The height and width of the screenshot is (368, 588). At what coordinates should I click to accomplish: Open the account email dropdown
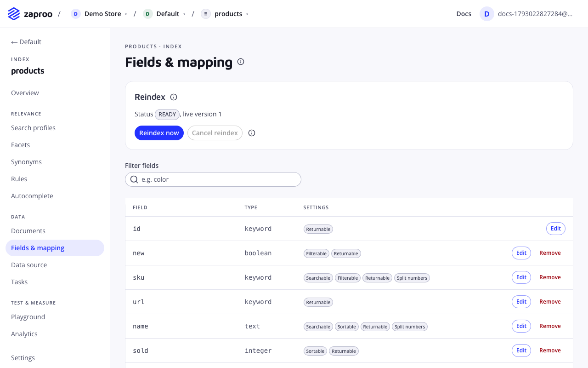[535, 14]
